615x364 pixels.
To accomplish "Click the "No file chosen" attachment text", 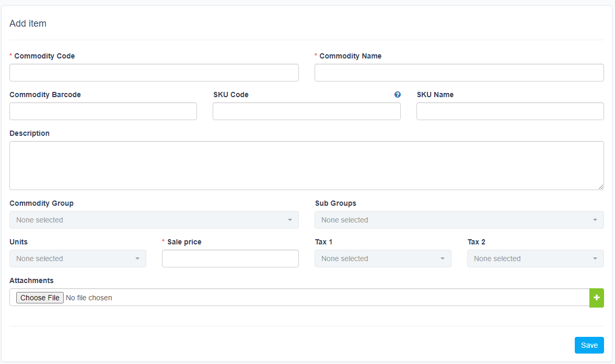I will (89, 298).
